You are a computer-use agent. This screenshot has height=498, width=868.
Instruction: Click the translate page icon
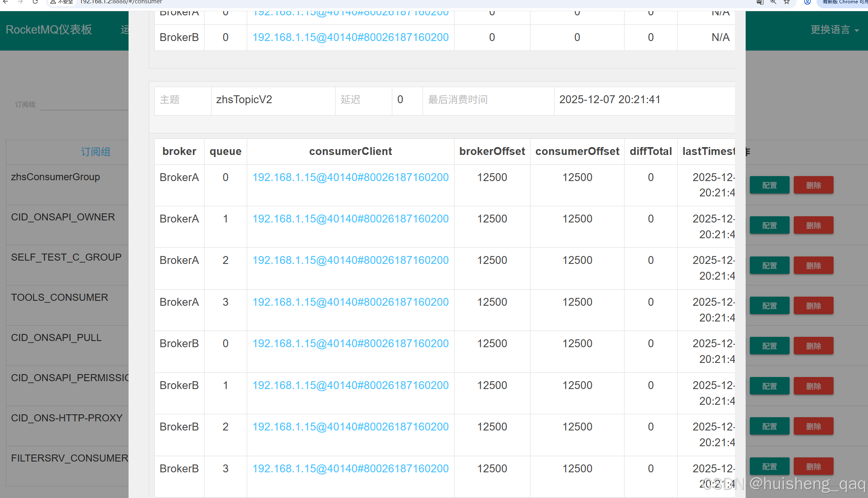coord(760,2)
